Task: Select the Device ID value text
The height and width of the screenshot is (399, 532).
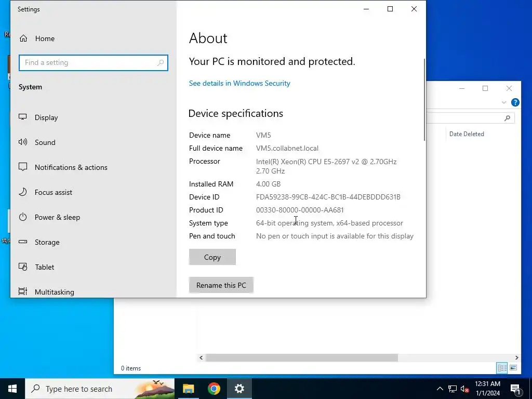Action: click(x=328, y=197)
